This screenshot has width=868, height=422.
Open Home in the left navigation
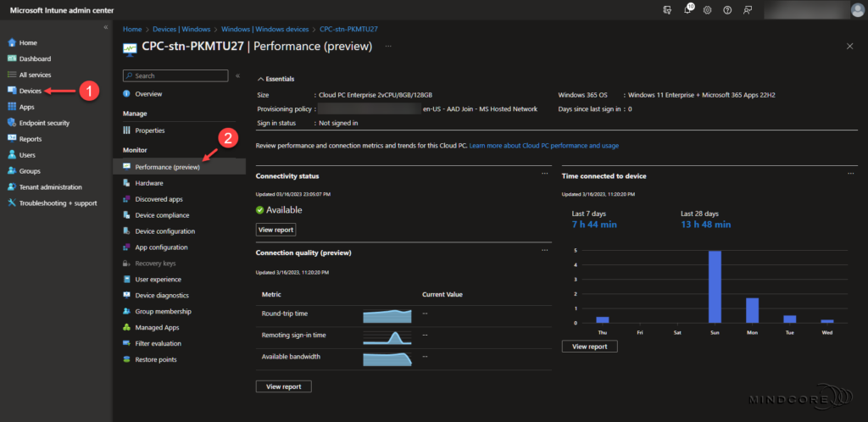[x=28, y=42]
